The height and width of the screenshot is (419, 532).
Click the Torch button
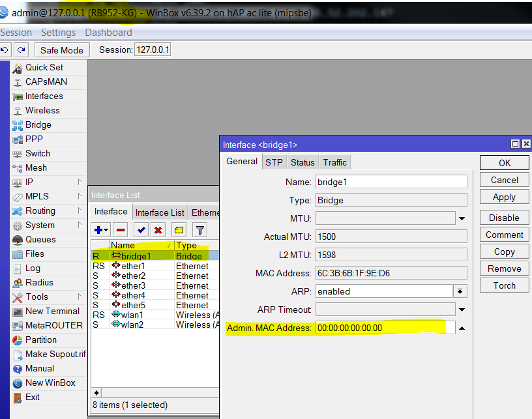(503, 285)
